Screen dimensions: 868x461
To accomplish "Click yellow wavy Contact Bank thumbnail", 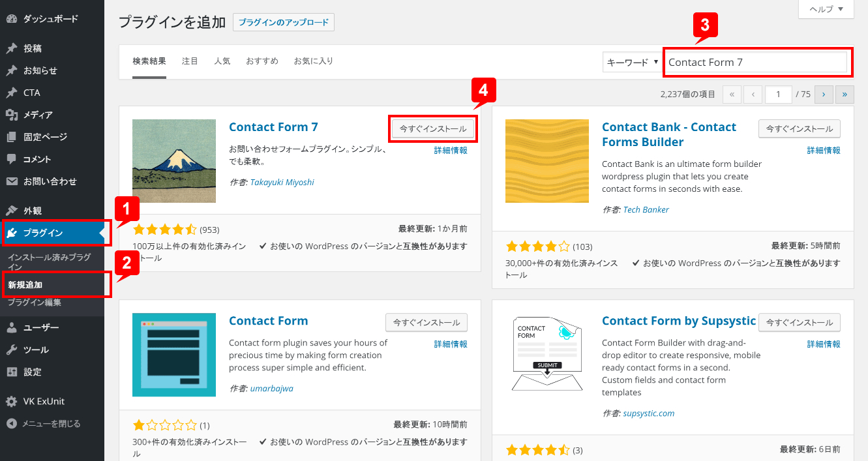I will tap(547, 161).
